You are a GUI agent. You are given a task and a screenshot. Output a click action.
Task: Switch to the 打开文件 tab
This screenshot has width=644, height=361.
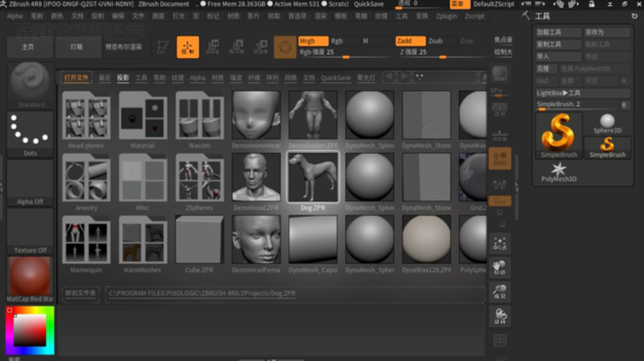(76, 78)
